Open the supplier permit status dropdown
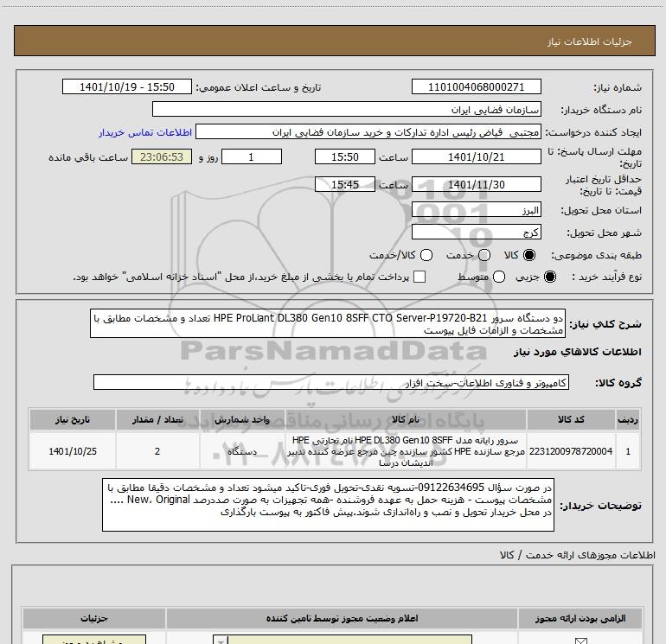The image size is (666, 644). [x=343, y=640]
